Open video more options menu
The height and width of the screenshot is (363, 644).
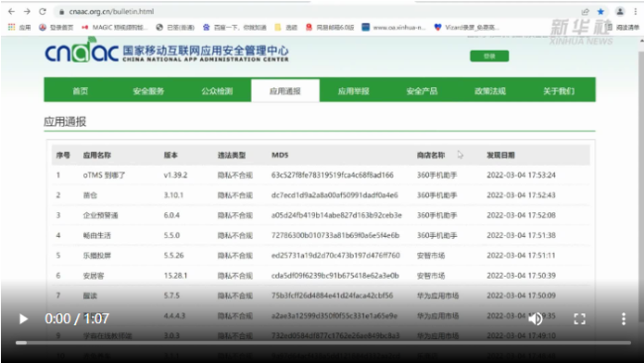(x=623, y=318)
